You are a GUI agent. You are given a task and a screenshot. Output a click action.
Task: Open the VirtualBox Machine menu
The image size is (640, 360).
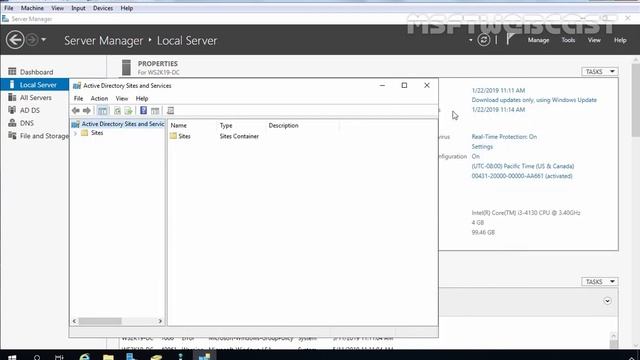point(32,8)
